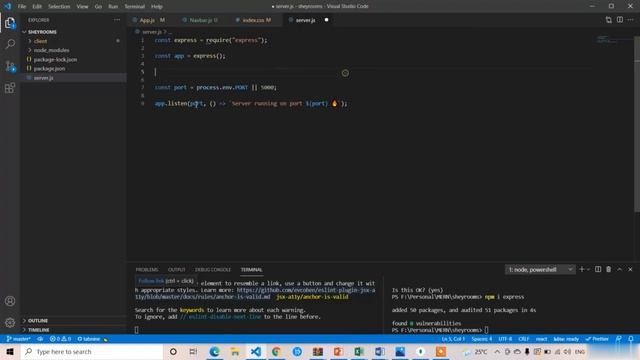Click the server.js breadcrumb item
Image resolution: width=640 pixels, height=360 pixels.
click(151, 31)
